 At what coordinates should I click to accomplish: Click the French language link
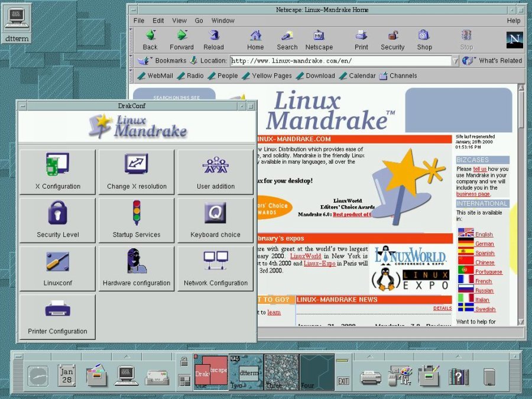click(483, 281)
